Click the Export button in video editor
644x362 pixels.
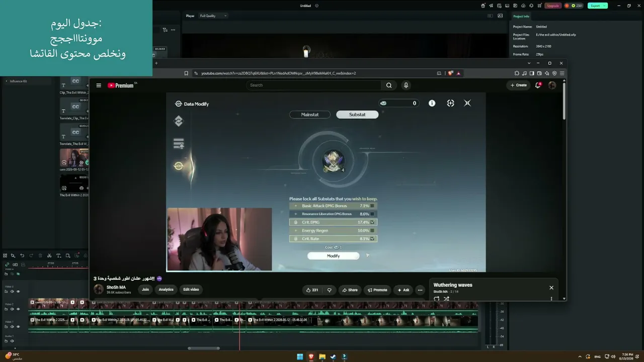pyautogui.click(x=597, y=6)
